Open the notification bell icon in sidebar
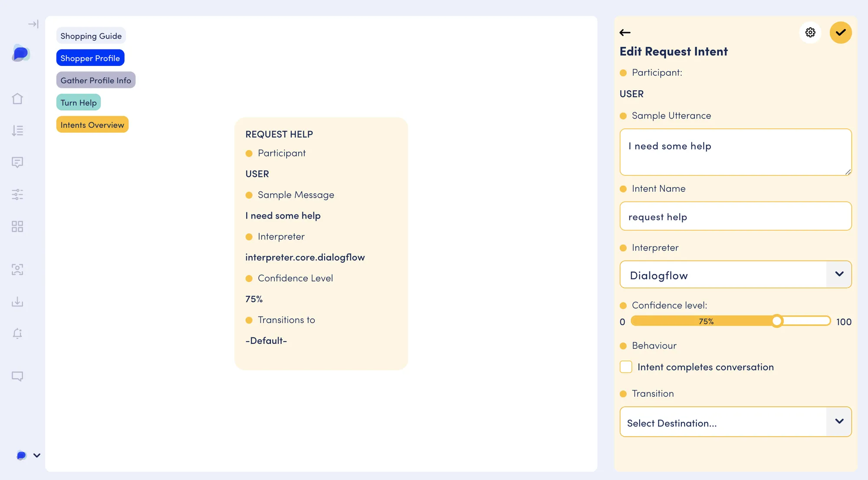Viewport: 868px width, 480px height. (17, 333)
